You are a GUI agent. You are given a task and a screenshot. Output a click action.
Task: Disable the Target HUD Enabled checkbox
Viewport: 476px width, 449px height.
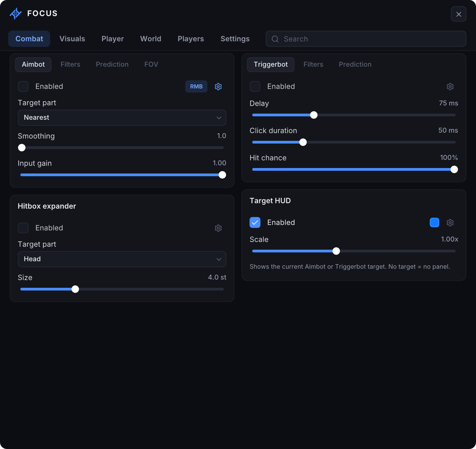[x=255, y=222]
